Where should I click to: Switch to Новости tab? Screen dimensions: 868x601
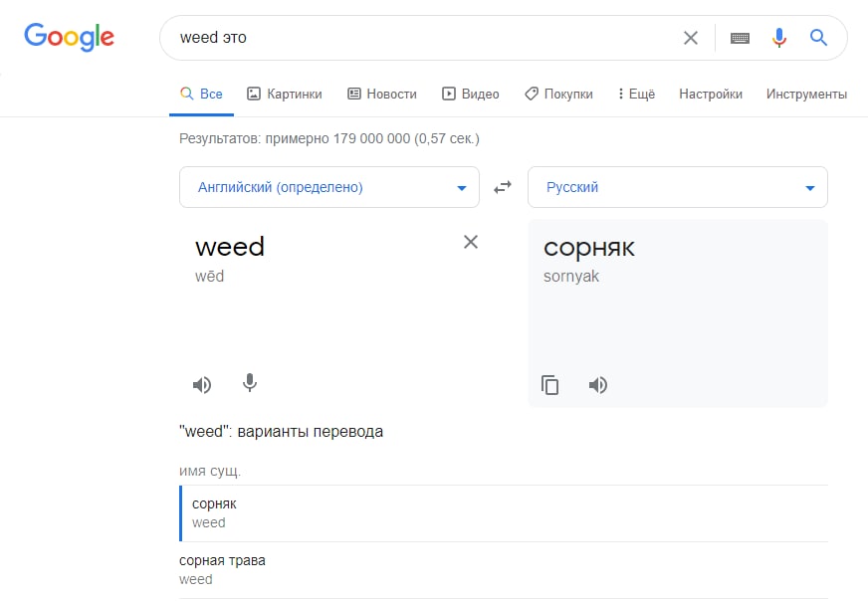tap(382, 95)
